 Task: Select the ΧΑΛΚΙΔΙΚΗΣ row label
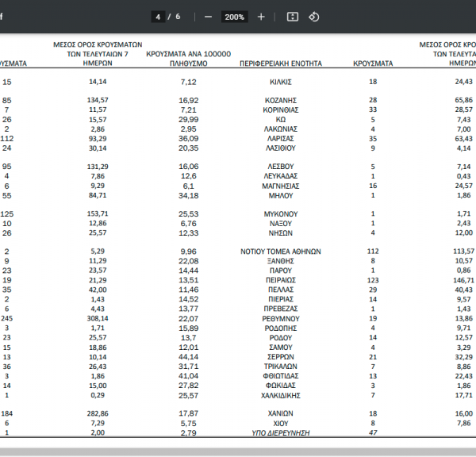pyautogui.click(x=281, y=395)
